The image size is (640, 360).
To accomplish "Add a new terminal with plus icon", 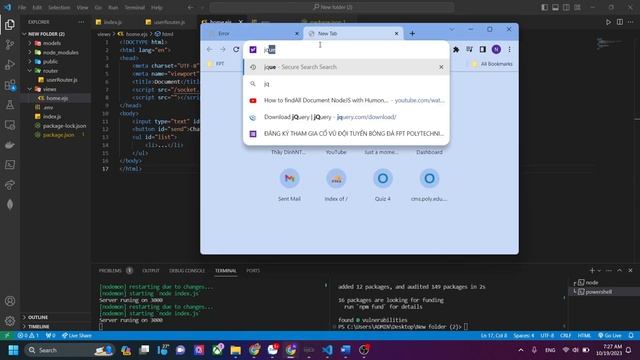I will 592,271.
